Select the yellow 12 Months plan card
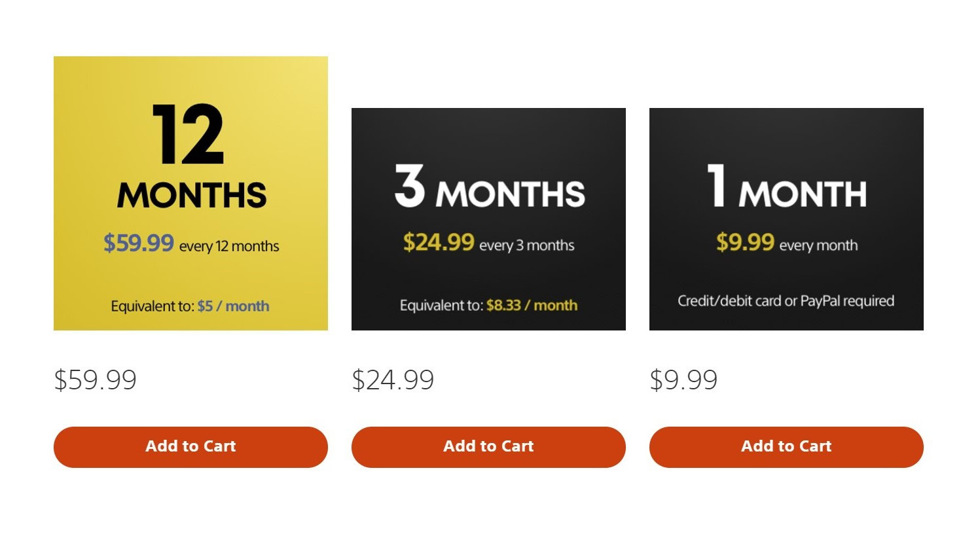980x551 pixels. pyautogui.click(x=191, y=193)
